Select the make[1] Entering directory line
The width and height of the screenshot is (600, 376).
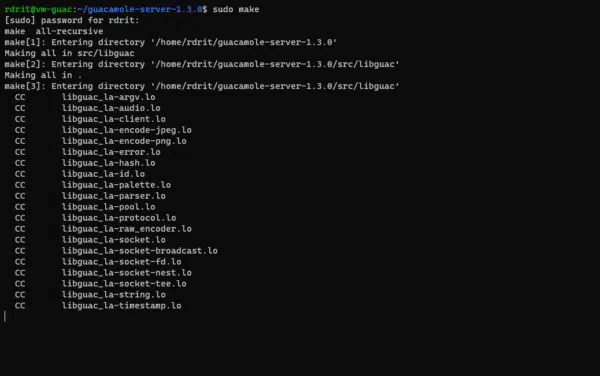[171, 42]
